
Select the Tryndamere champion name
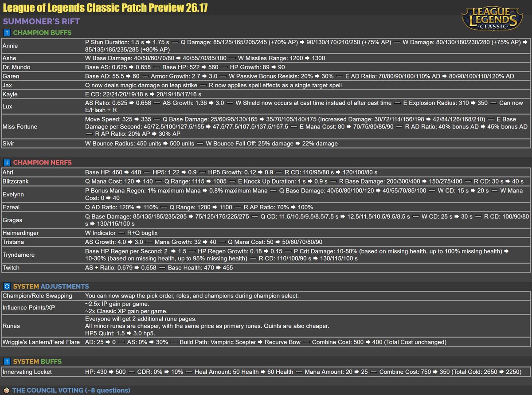click(19, 255)
